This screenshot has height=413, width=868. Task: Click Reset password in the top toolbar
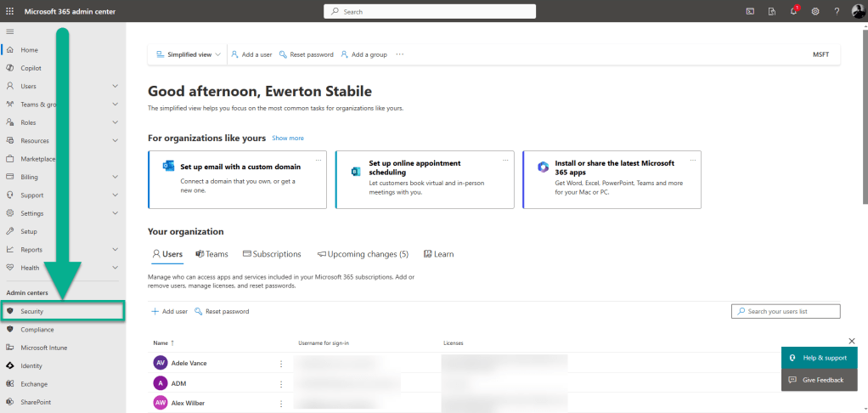click(x=306, y=54)
